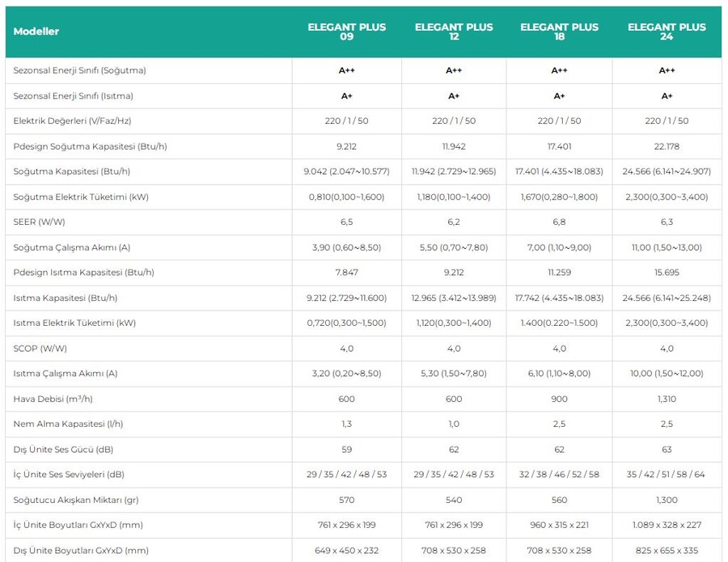Click the Soğutucu Akışkan Miktarı value 1,300
Screen dimensions: 728x562
[x=667, y=500]
